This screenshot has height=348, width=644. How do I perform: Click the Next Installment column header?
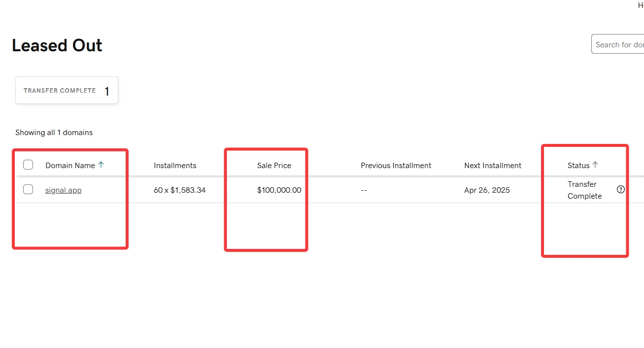click(x=492, y=166)
